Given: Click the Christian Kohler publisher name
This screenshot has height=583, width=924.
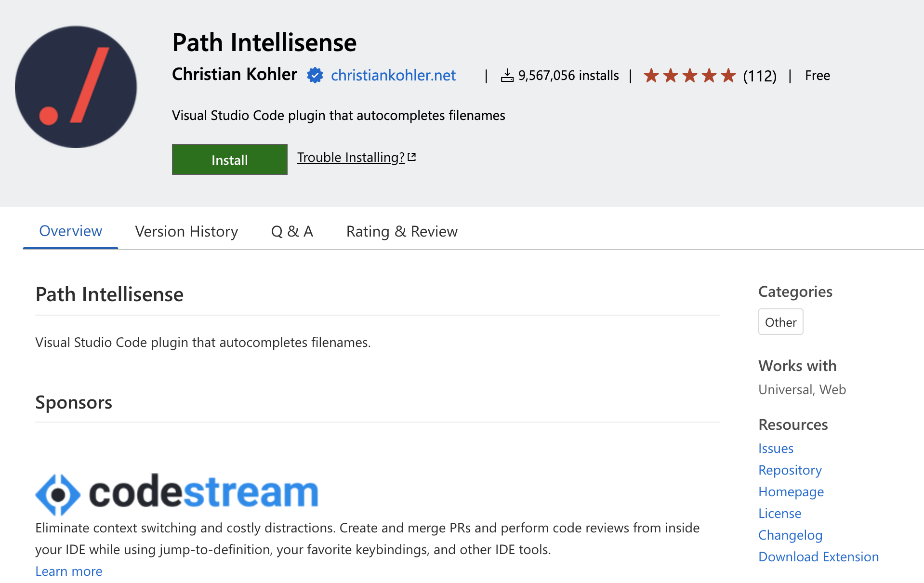Looking at the screenshot, I should click(235, 74).
